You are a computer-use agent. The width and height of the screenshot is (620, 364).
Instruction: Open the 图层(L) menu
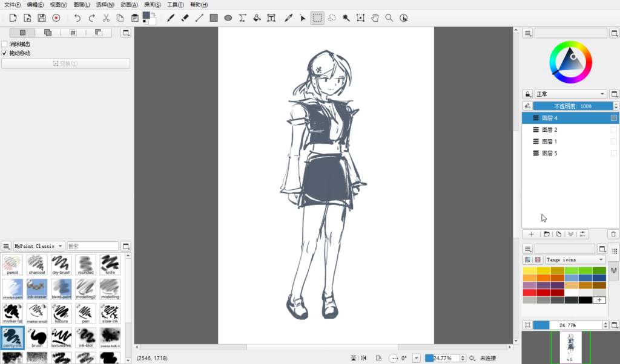(x=82, y=5)
